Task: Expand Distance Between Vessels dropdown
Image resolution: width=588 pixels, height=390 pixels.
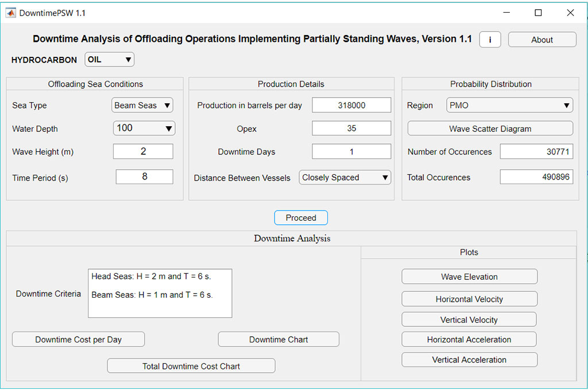Action: (345, 178)
